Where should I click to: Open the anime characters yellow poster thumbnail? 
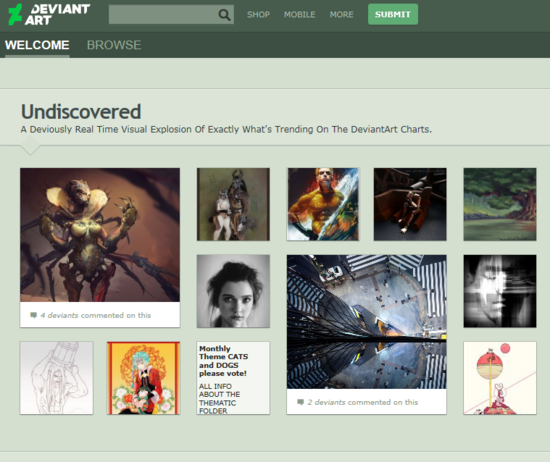[143, 378]
